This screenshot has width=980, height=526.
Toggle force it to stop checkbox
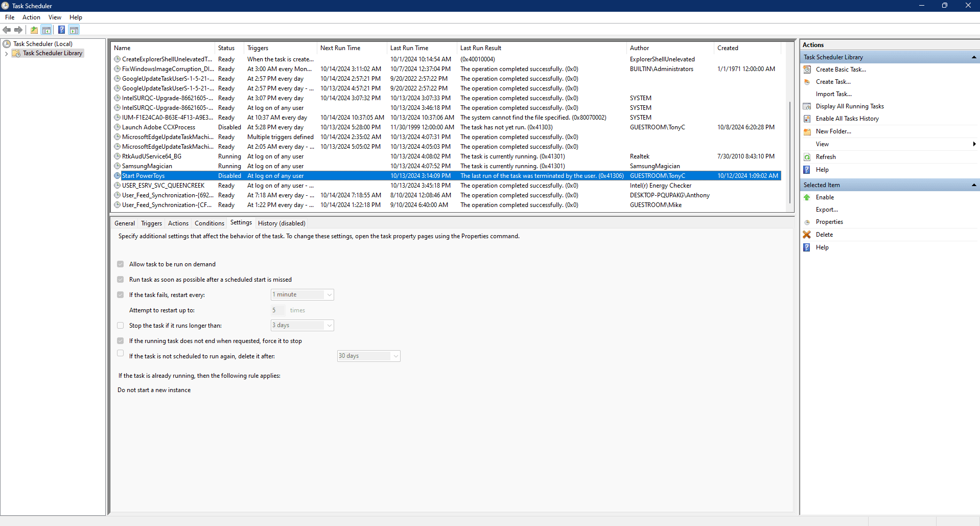point(121,341)
